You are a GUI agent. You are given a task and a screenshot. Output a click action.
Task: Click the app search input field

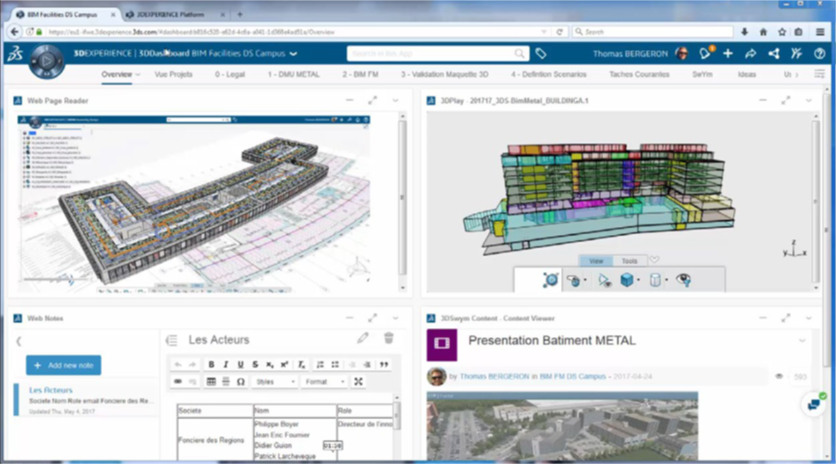[x=437, y=53]
